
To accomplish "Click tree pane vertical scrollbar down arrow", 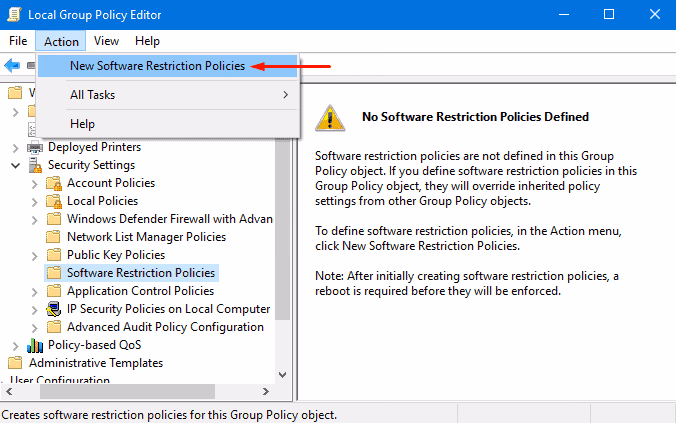I will tap(283, 375).
